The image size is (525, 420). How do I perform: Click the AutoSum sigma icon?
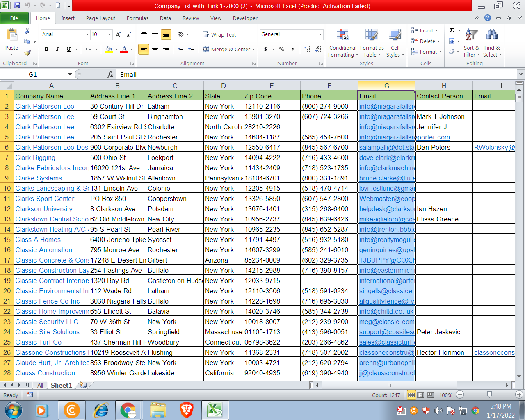[452, 30]
